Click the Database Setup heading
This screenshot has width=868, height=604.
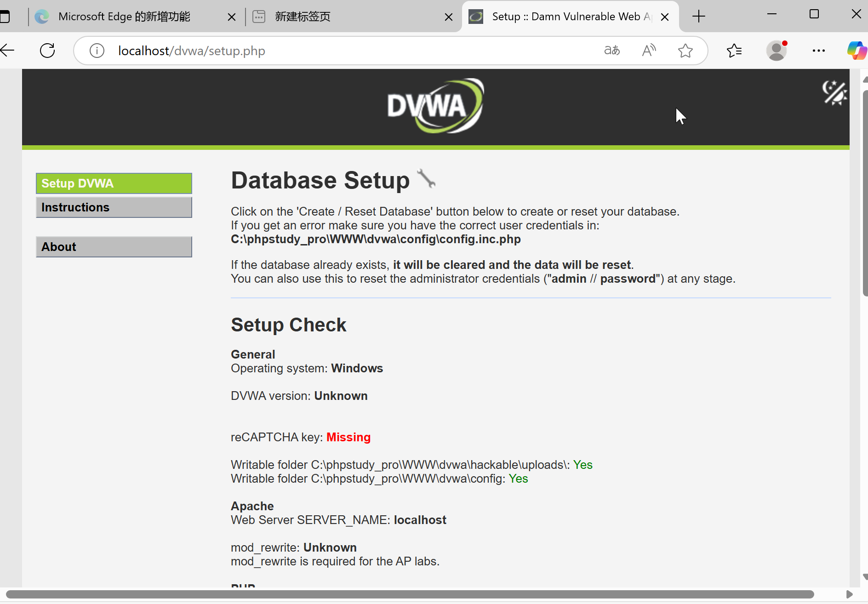tap(320, 180)
